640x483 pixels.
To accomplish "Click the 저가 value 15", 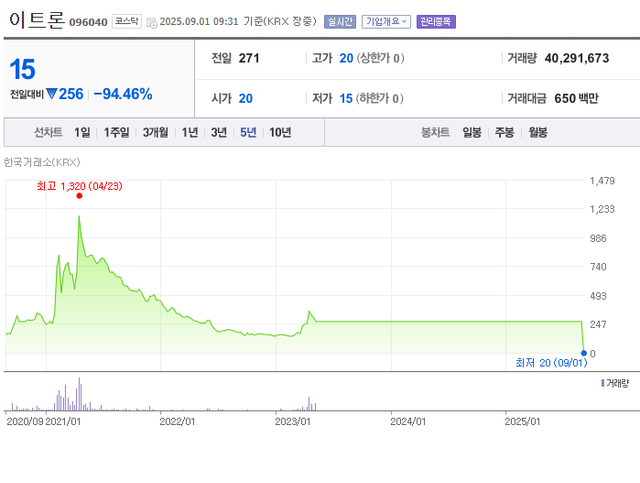I will point(346,98).
